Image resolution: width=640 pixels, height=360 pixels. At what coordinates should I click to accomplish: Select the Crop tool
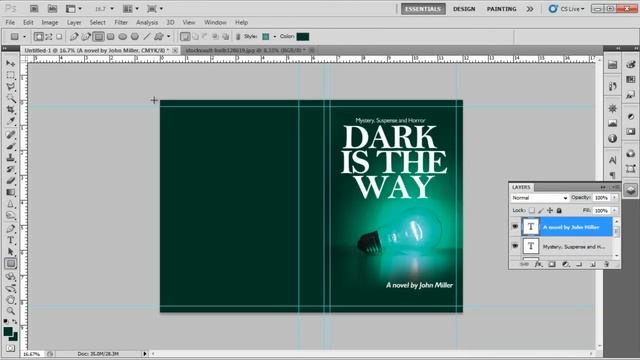click(x=11, y=109)
